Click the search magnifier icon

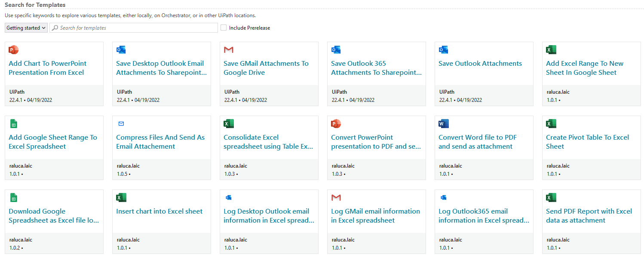tap(55, 28)
